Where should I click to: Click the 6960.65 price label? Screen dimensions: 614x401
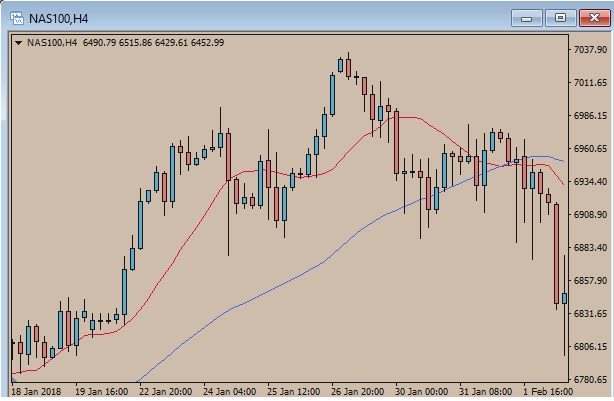click(x=590, y=148)
